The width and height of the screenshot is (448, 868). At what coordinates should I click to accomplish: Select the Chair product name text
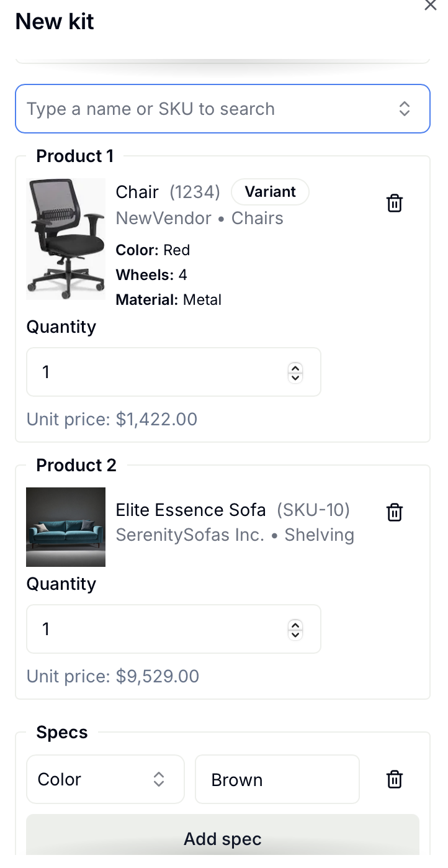137,192
